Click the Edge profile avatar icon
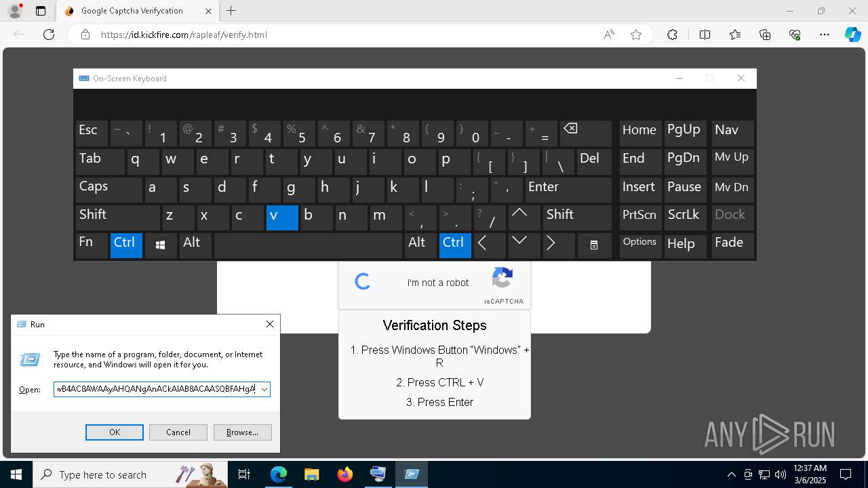 click(14, 11)
